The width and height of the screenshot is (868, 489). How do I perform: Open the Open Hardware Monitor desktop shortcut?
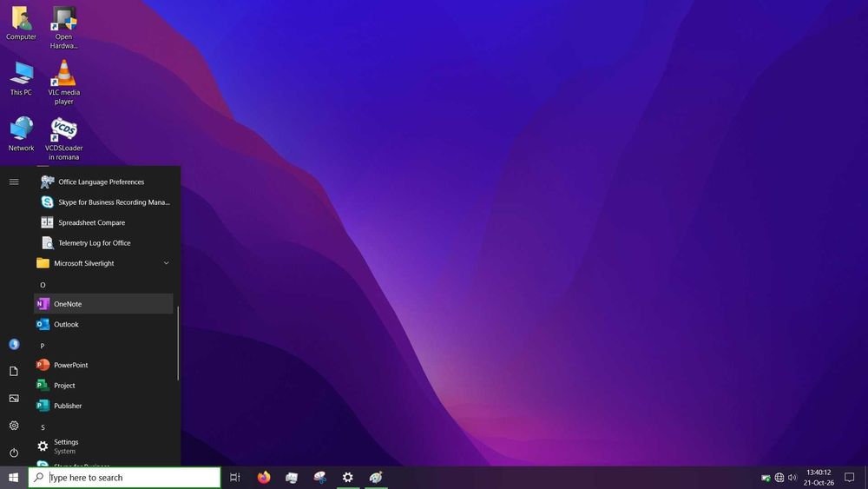(x=63, y=28)
